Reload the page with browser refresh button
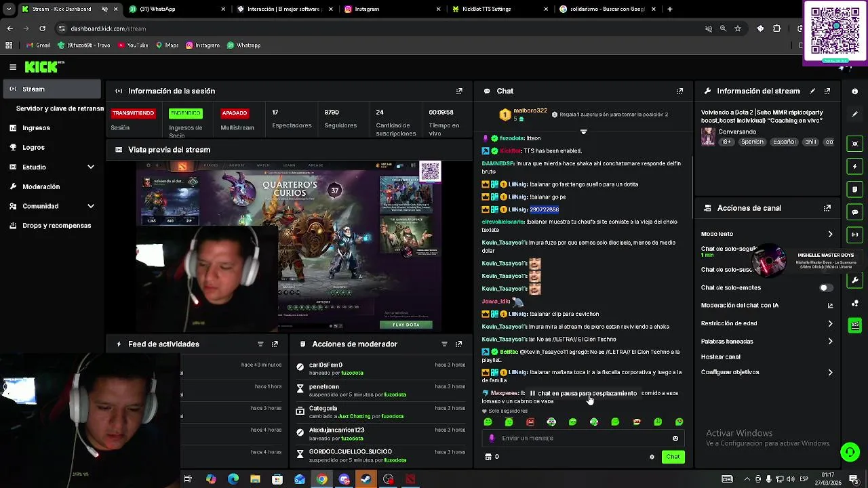 tap(42, 28)
